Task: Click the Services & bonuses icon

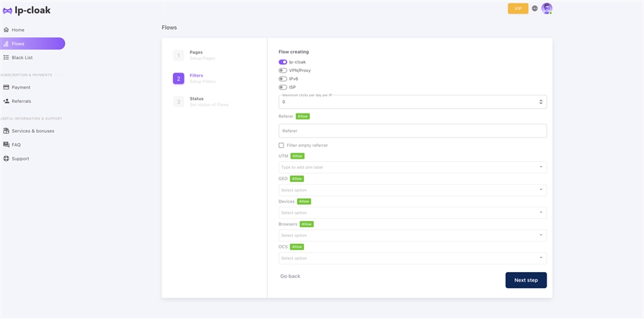Action: 6,131
